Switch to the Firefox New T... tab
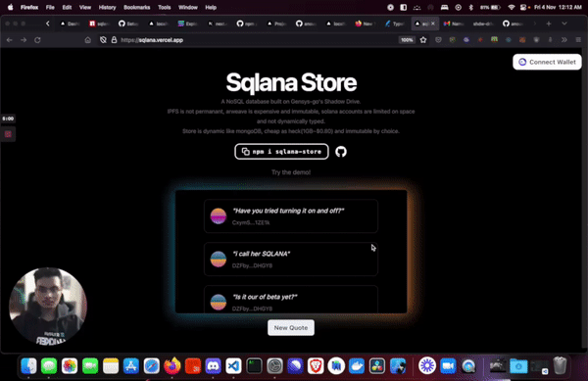 click(365, 24)
